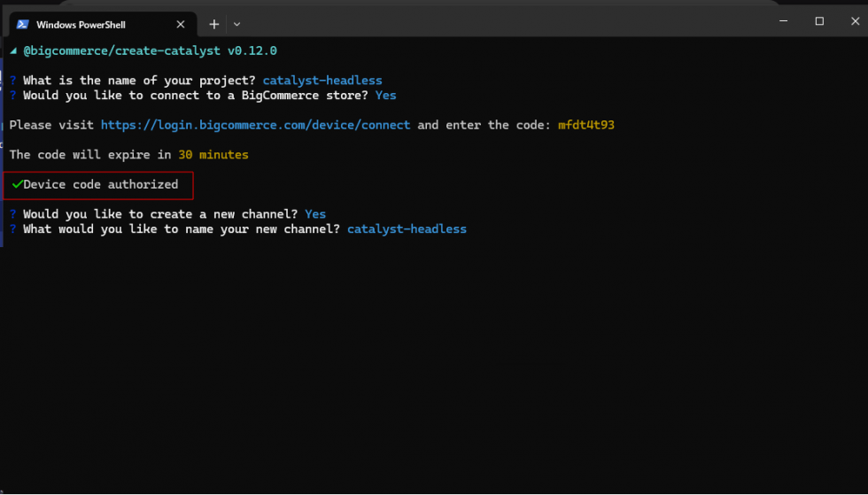868x495 pixels.
Task: Minimize the PowerShell window
Action: coord(782,21)
